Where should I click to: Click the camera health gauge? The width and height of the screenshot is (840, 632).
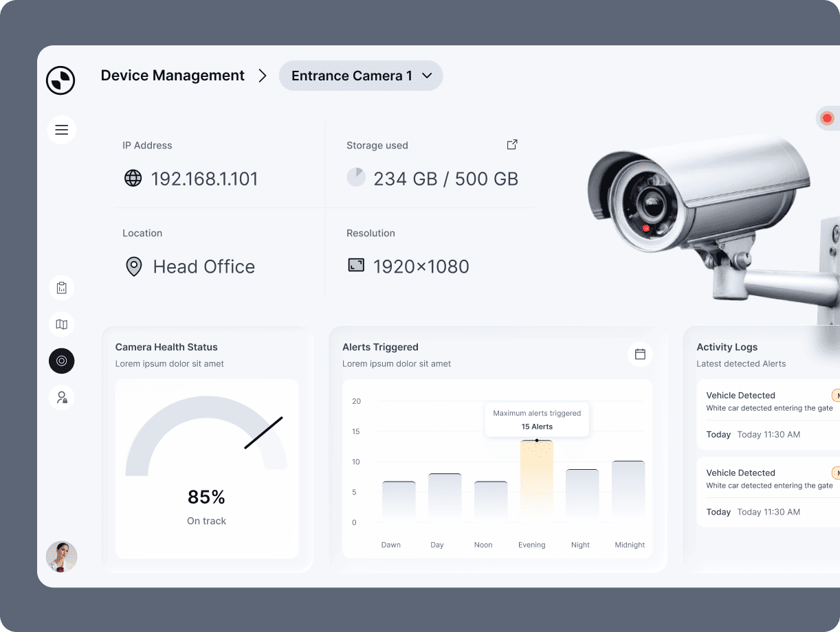pyautogui.click(x=206, y=440)
